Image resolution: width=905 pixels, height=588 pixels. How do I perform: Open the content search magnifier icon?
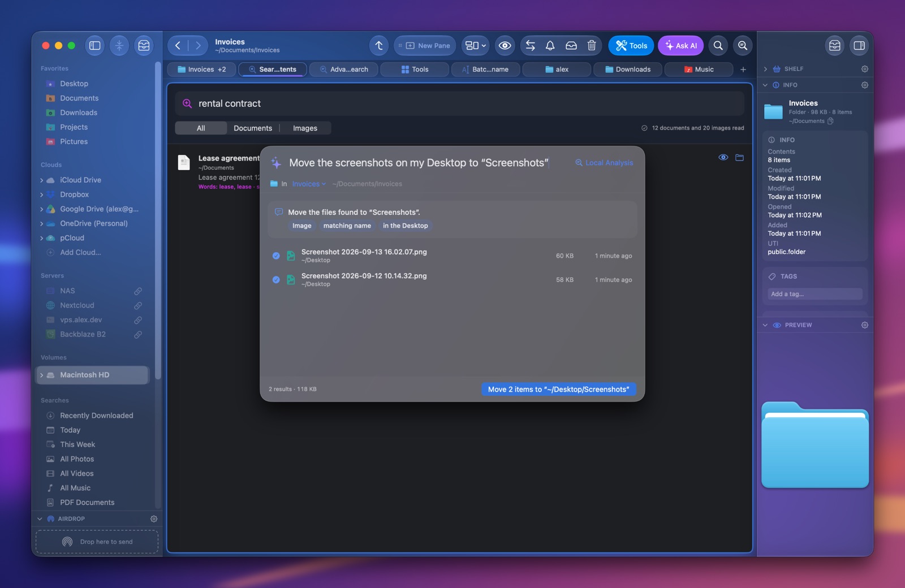743,46
